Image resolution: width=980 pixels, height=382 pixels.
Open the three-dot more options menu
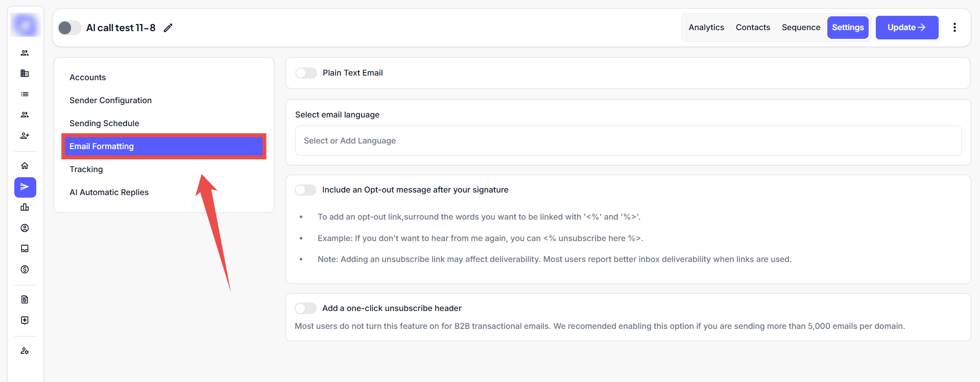coord(954,28)
